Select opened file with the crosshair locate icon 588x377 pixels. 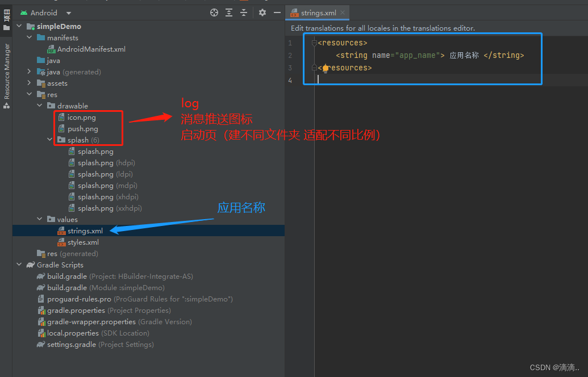click(214, 12)
